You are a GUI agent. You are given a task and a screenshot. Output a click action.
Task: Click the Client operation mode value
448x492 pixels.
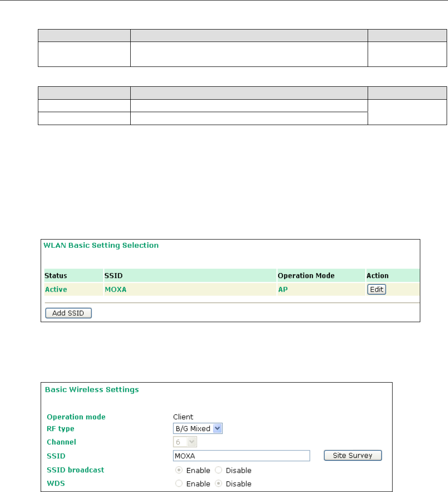183,417
